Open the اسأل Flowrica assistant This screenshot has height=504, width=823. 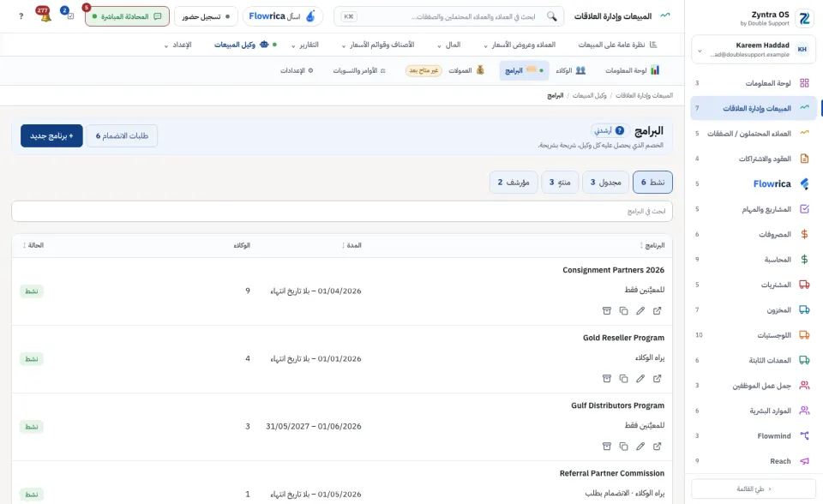[x=282, y=16]
